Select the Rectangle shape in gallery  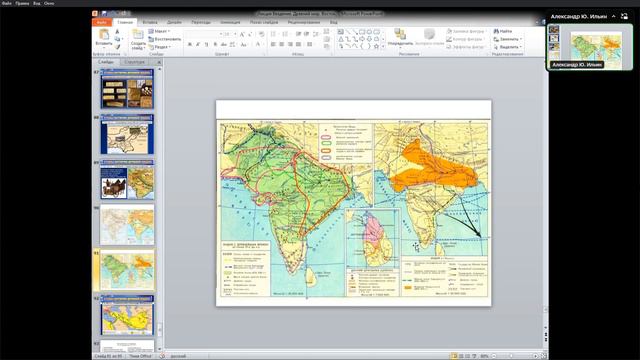tap(362, 31)
